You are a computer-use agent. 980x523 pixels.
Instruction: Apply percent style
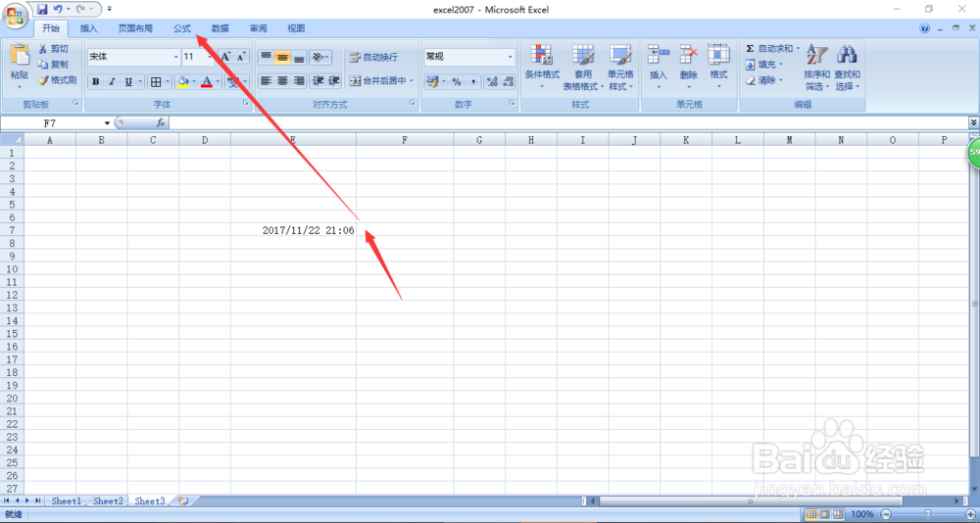point(457,82)
